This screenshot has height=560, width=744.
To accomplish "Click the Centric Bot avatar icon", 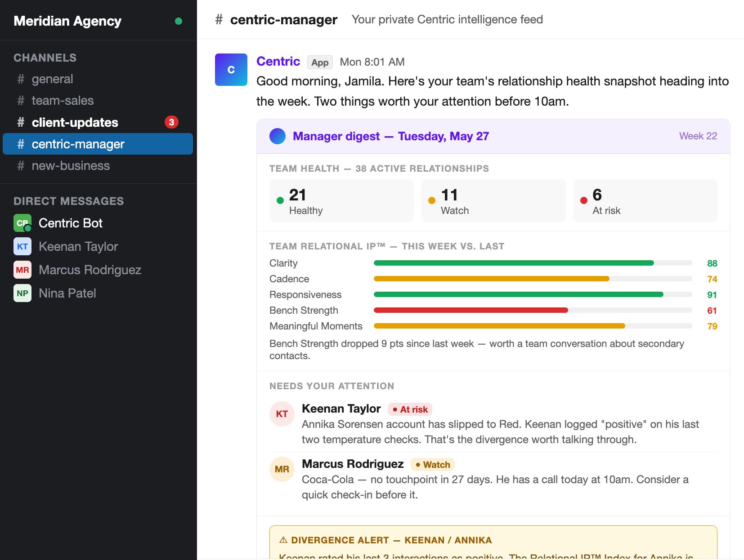I will (x=22, y=223).
